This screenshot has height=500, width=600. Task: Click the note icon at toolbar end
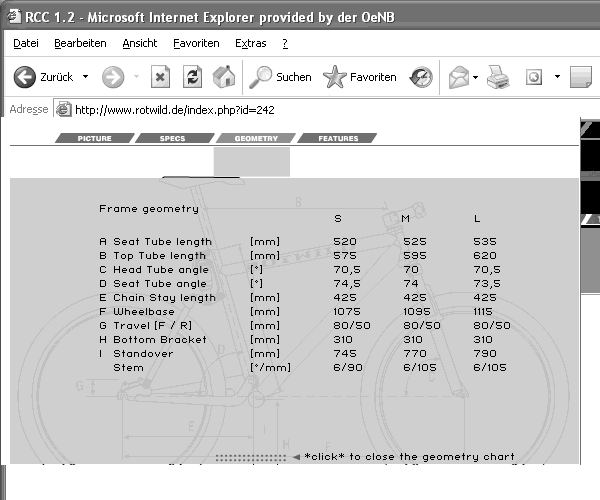pos(581,77)
